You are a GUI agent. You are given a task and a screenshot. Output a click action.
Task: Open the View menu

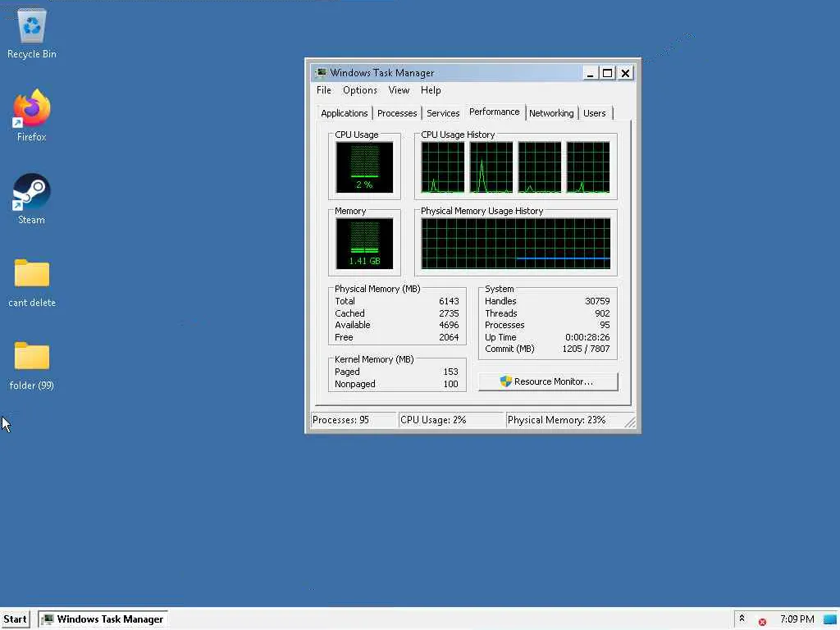[x=399, y=90]
